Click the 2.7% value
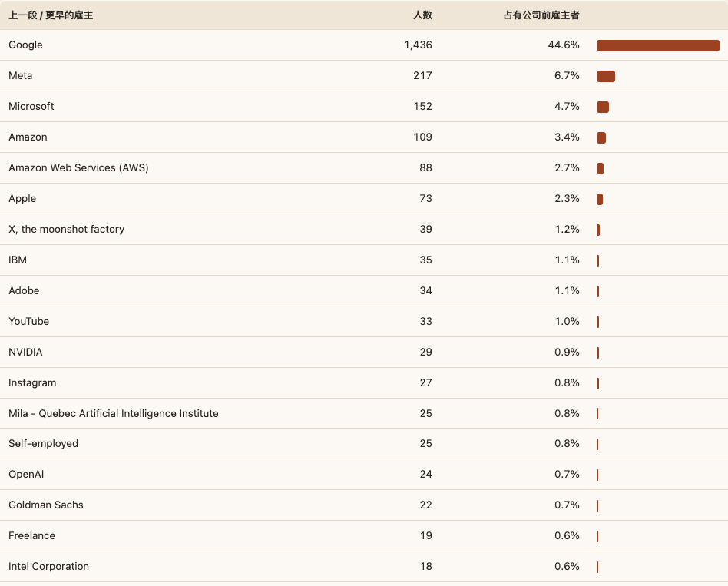The height and width of the screenshot is (586, 728). tap(567, 167)
